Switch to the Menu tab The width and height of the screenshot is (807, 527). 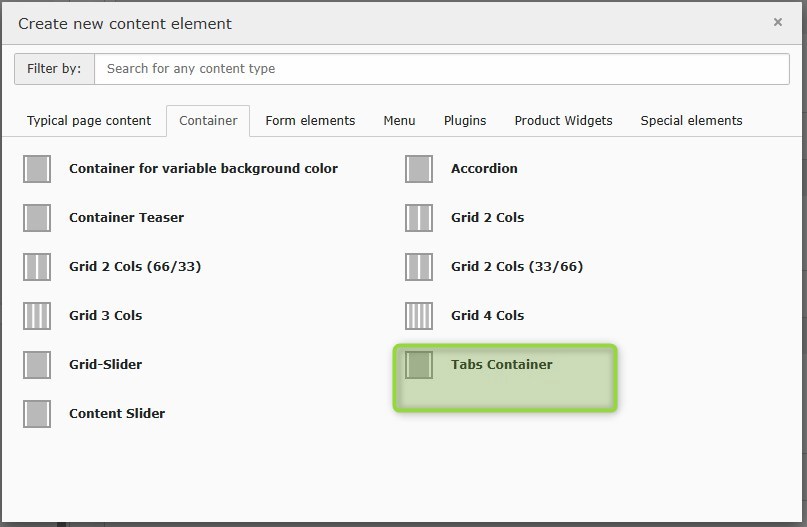(399, 121)
